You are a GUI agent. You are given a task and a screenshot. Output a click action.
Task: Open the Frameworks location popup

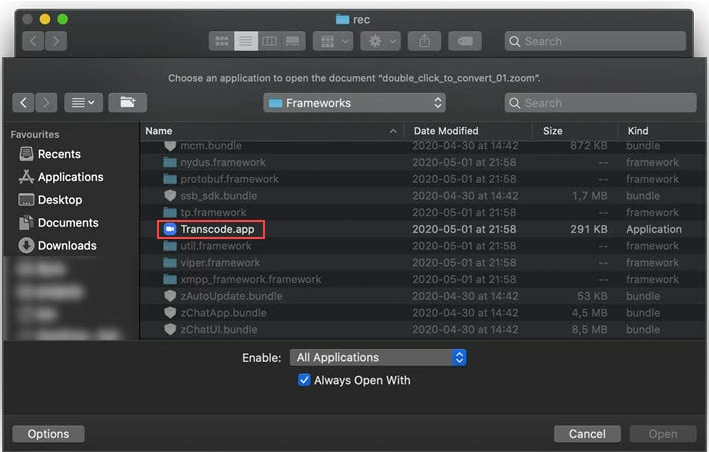tap(354, 103)
